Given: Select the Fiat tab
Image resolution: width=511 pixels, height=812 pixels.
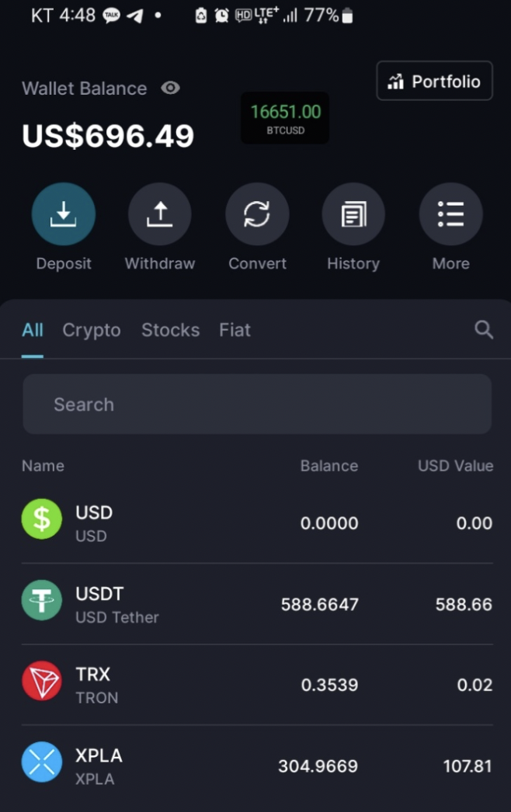Looking at the screenshot, I should pos(235,330).
